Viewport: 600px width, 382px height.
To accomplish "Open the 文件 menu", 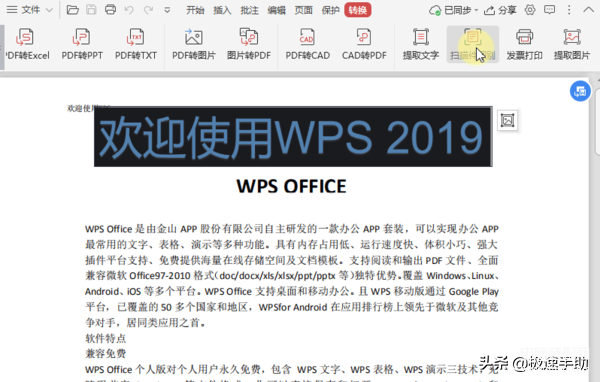I will [31, 10].
